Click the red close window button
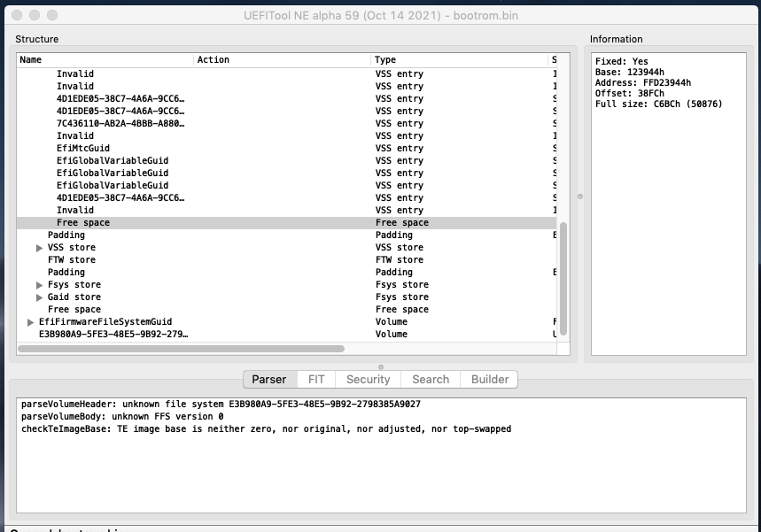Image resolution: width=761 pixels, height=532 pixels. [x=17, y=16]
